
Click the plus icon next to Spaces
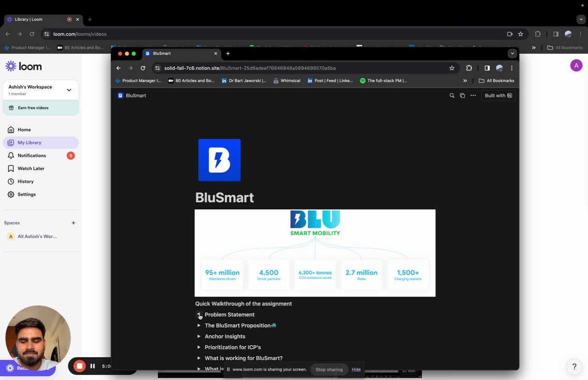point(73,223)
